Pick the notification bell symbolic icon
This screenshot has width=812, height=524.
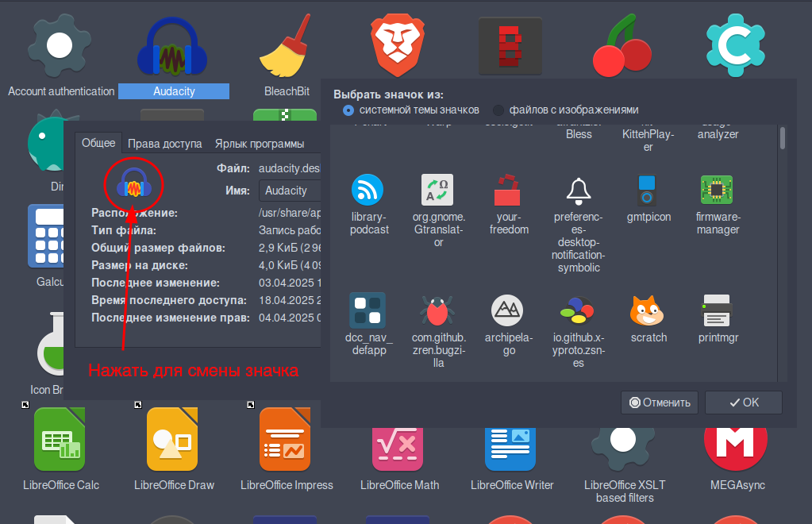[x=579, y=191]
